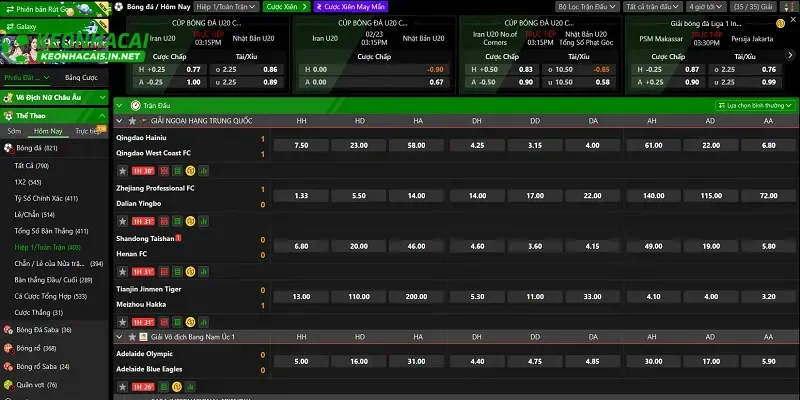The height and width of the screenshot is (400, 800).
Task: Toggle favorite star for Adelaide Olympic match
Action: tap(122, 387)
